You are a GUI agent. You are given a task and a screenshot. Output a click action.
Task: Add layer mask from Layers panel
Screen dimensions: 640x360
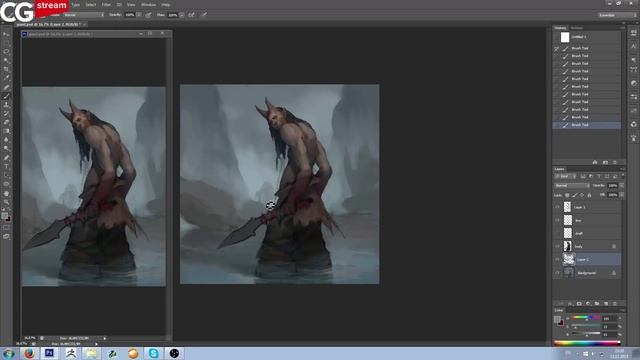(579, 304)
